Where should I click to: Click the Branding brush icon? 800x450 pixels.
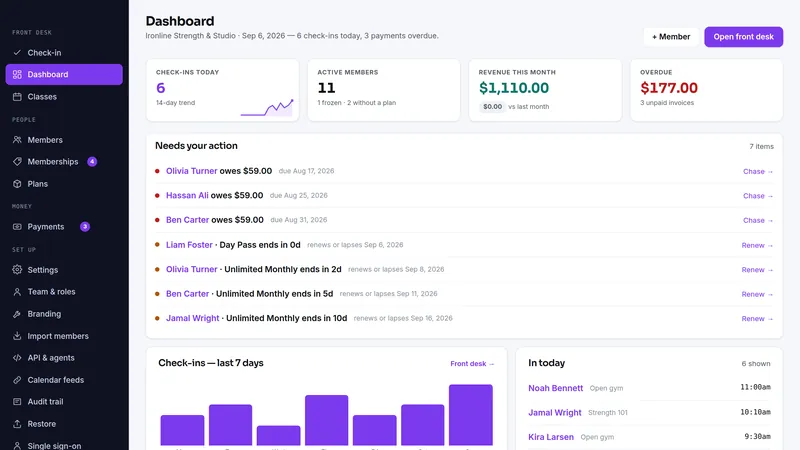tap(17, 314)
